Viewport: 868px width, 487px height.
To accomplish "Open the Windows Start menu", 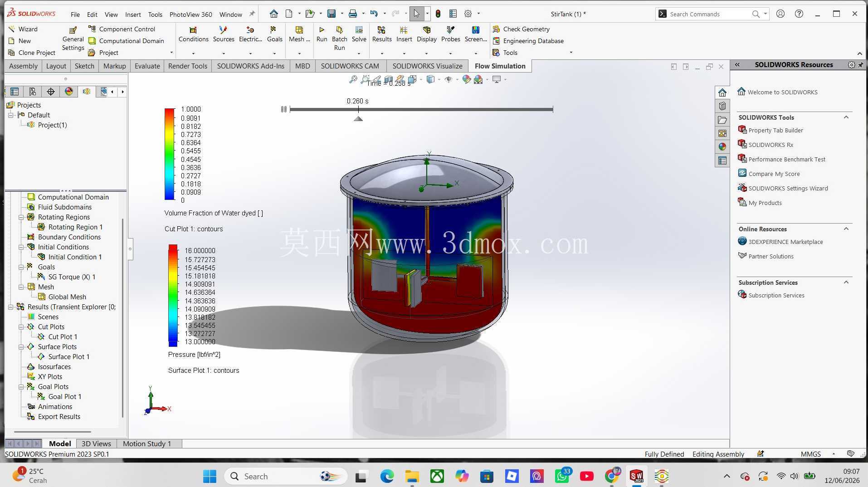I will click(x=210, y=476).
